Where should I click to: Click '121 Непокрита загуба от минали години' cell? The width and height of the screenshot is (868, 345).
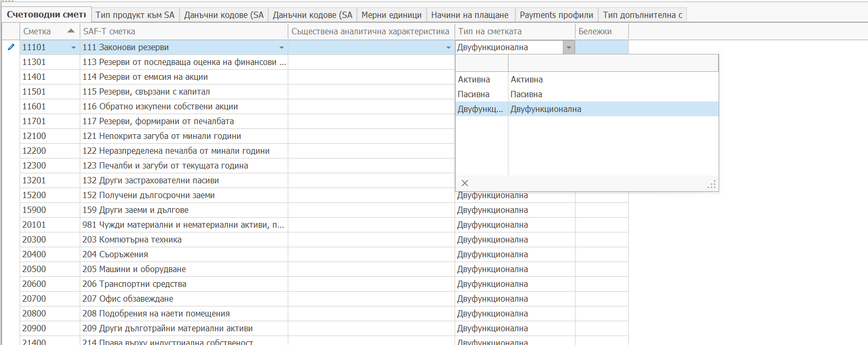tap(184, 136)
